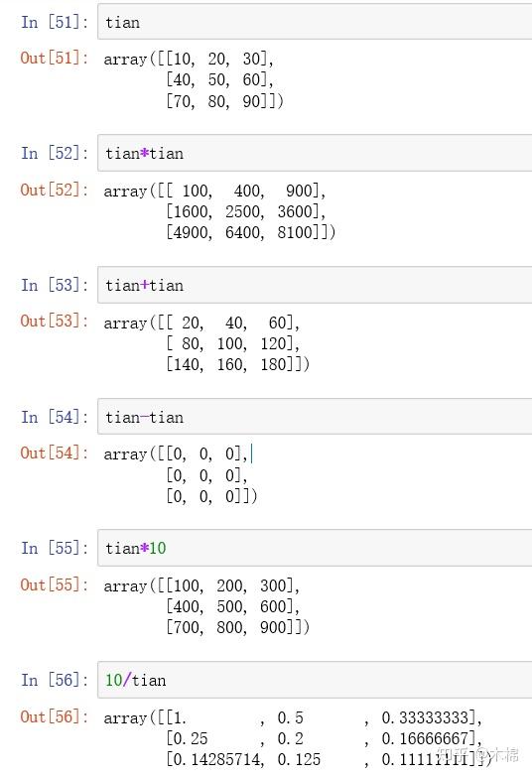The image size is (532, 777).
Task: Click the In [55] prompt label
Action: (55, 548)
